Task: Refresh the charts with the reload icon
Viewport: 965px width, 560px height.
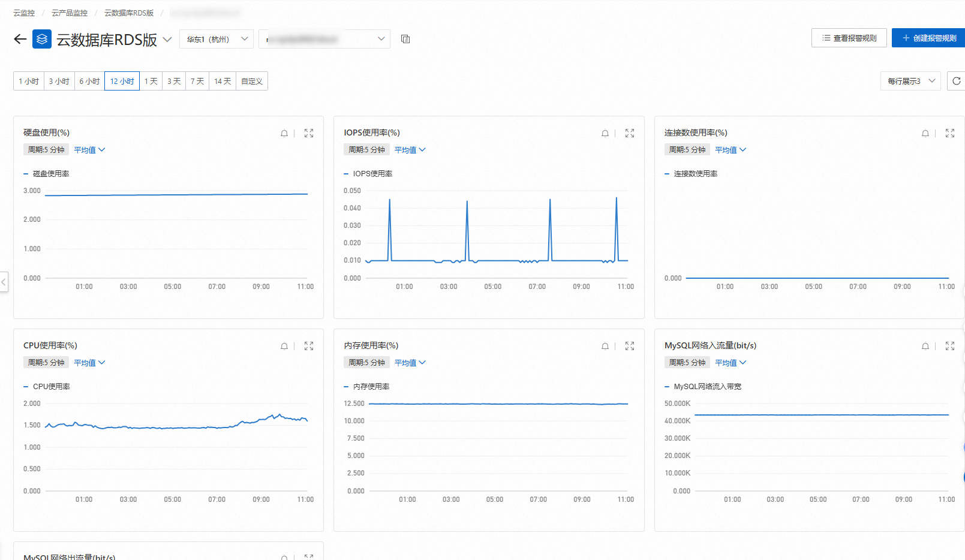Action: (x=957, y=81)
